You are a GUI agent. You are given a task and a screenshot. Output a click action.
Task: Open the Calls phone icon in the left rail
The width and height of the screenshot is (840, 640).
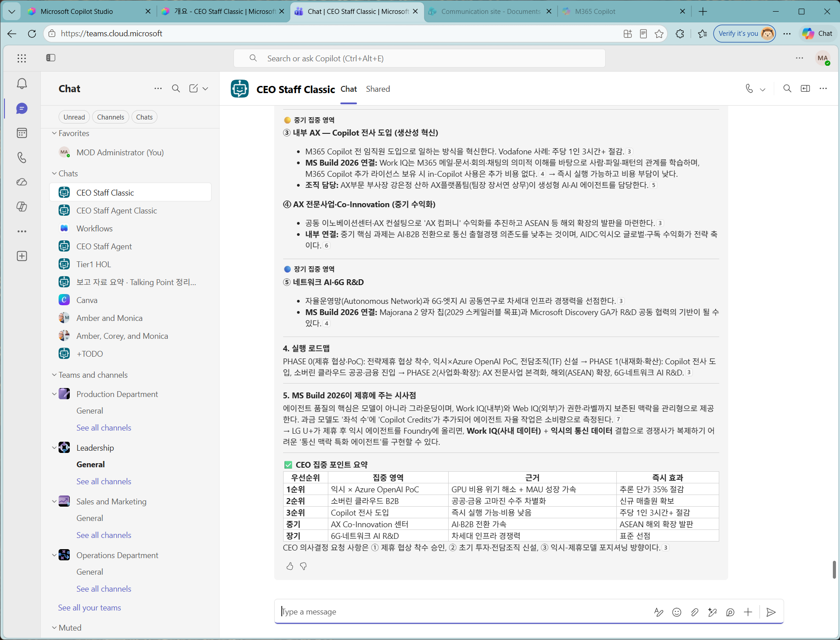click(22, 158)
